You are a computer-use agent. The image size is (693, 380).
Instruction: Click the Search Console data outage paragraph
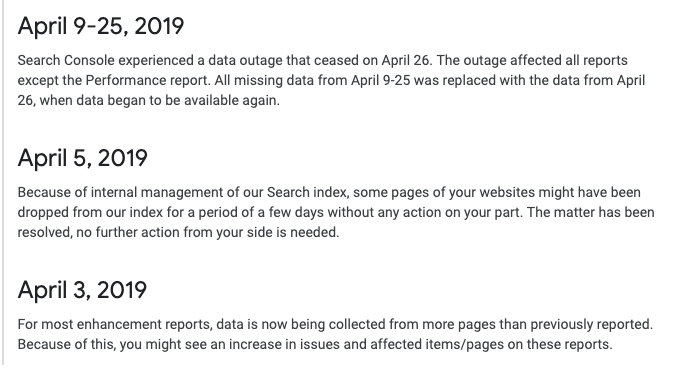[331, 80]
